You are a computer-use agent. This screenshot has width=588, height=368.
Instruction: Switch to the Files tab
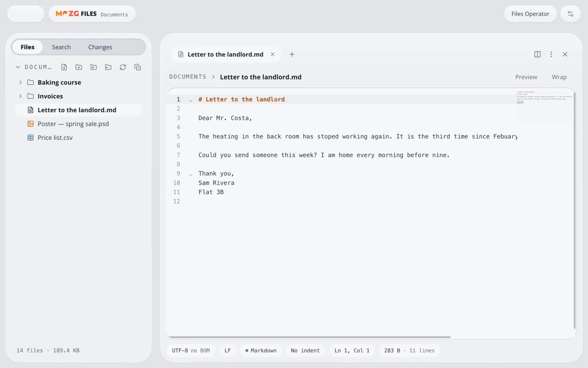tap(28, 47)
